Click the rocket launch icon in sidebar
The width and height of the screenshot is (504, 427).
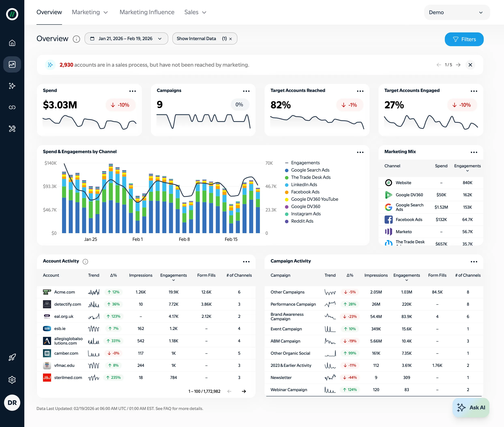12,357
